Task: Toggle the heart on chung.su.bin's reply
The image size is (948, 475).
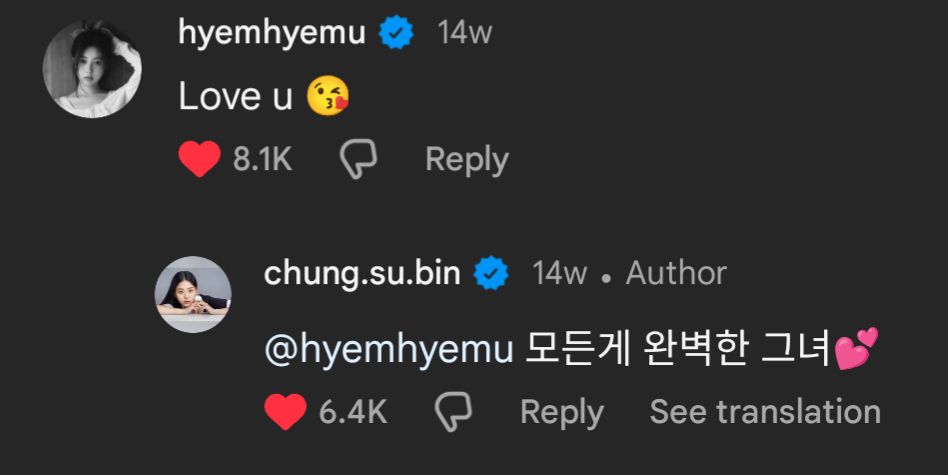Action: coord(286,412)
